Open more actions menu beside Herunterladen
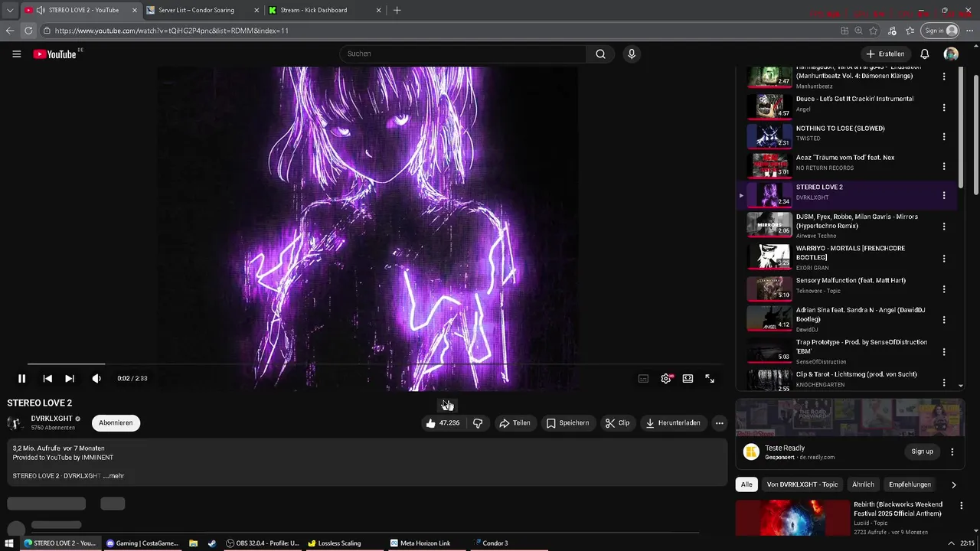This screenshot has width=980, height=551. [x=719, y=422]
